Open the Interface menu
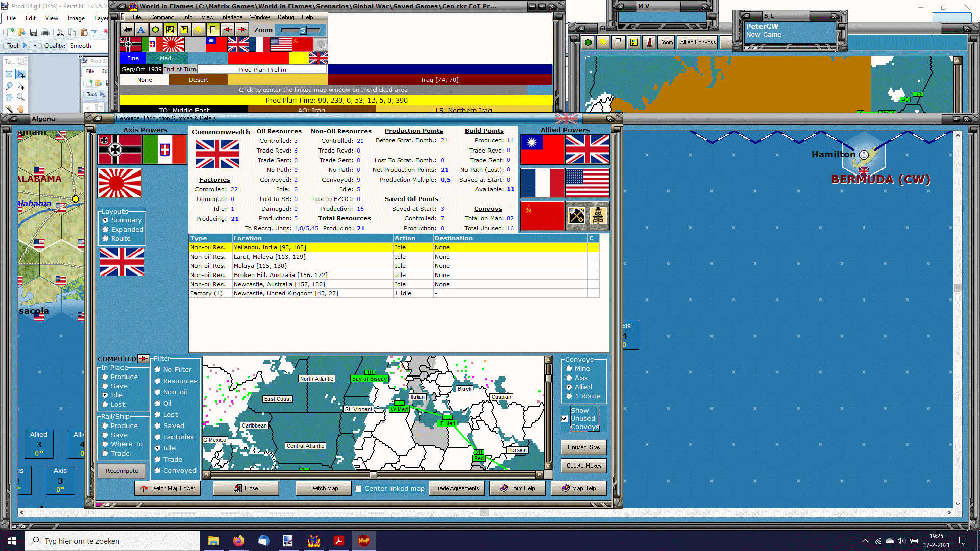The width and height of the screenshot is (980, 551). (231, 17)
